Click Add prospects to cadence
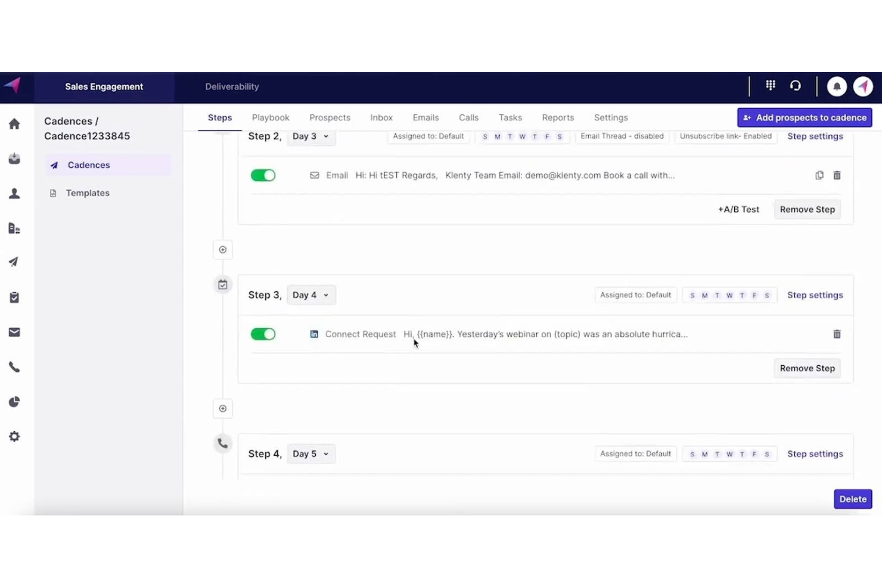The image size is (882, 588). (804, 117)
